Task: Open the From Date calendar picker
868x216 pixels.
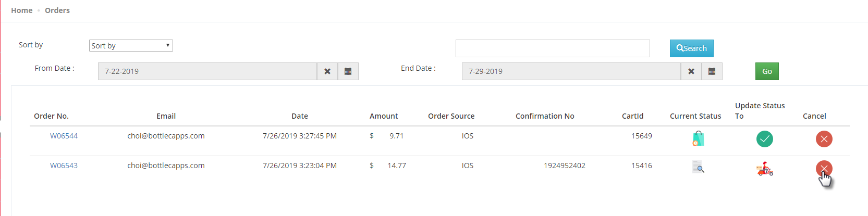Action: point(348,71)
